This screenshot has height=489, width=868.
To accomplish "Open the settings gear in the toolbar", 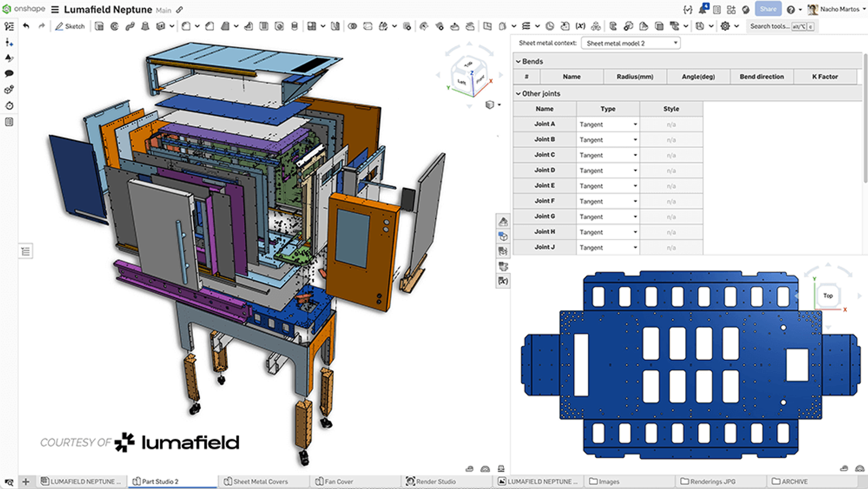I will tap(726, 26).
